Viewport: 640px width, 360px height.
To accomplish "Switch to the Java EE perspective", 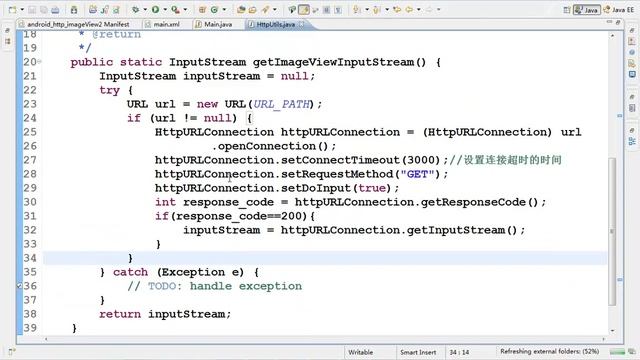I will 619,9.
